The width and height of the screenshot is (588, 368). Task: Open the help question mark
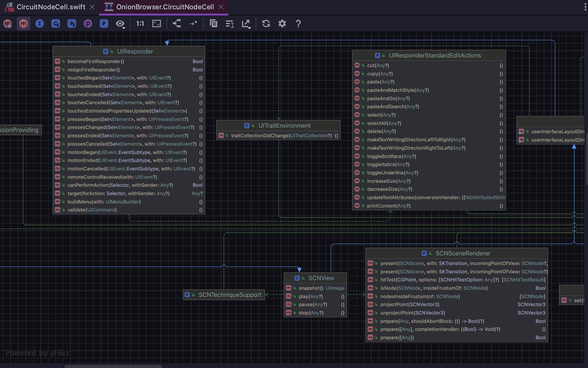coord(298,24)
